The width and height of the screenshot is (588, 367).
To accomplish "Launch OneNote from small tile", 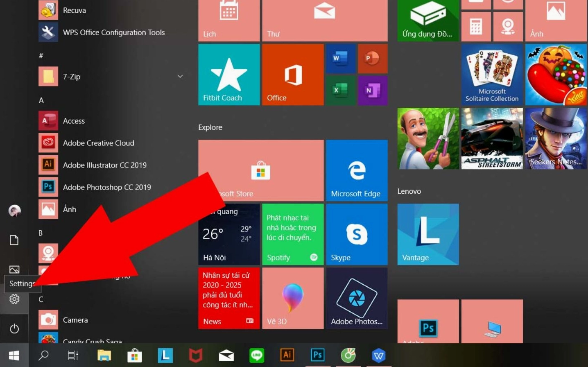I will tap(373, 91).
